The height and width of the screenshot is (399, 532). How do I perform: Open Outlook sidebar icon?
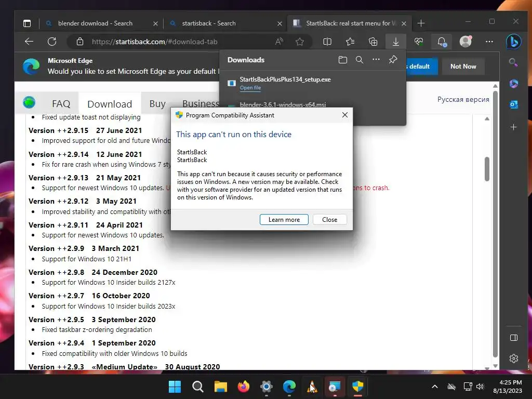(x=514, y=105)
